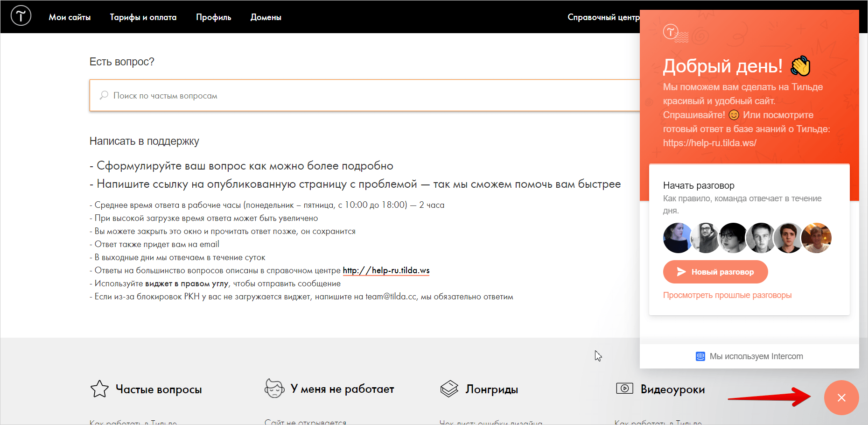The height and width of the screenshot is (425, 868).
Task: Open the Мои сайты menu item
Action: pyautogui.click(x=70, y=17)
